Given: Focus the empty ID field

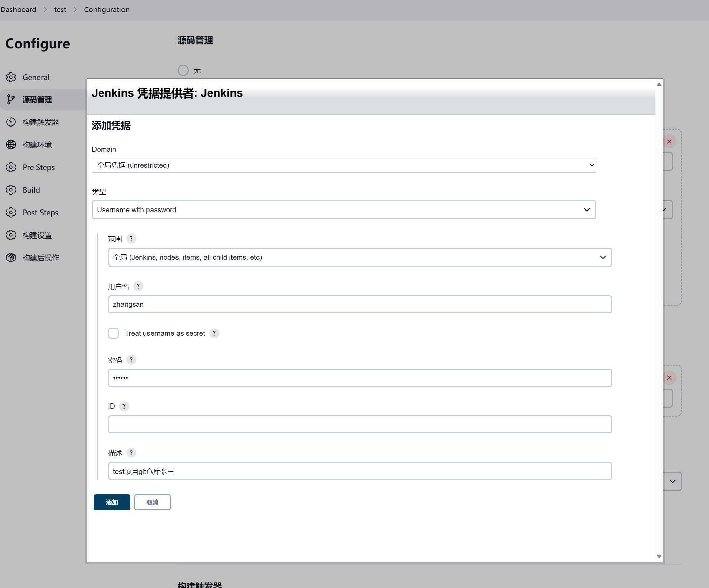Looking at the screenshot, I should 360,424.
